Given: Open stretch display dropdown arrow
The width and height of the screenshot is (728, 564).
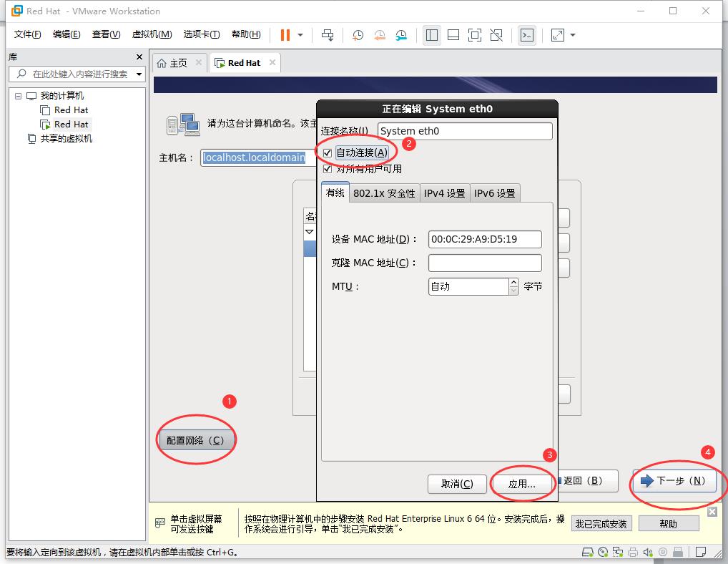Looking at the screenshot, I should (x=573, y=35).
